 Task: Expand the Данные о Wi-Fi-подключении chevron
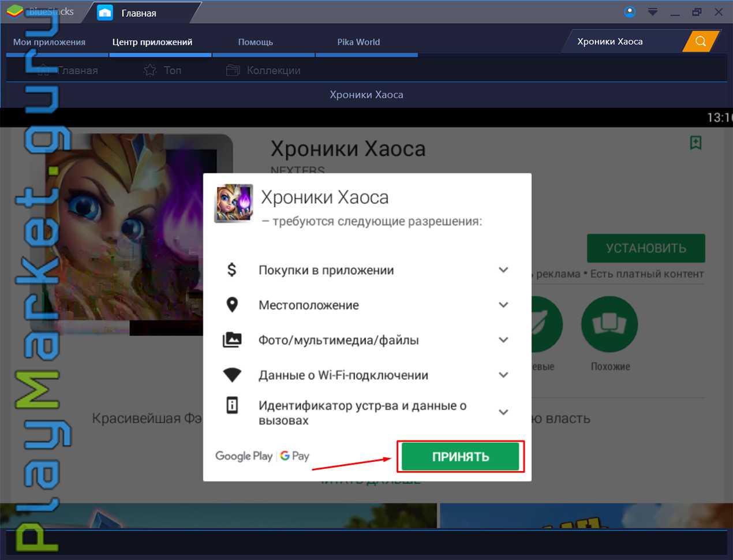click(x=503, y=375)
